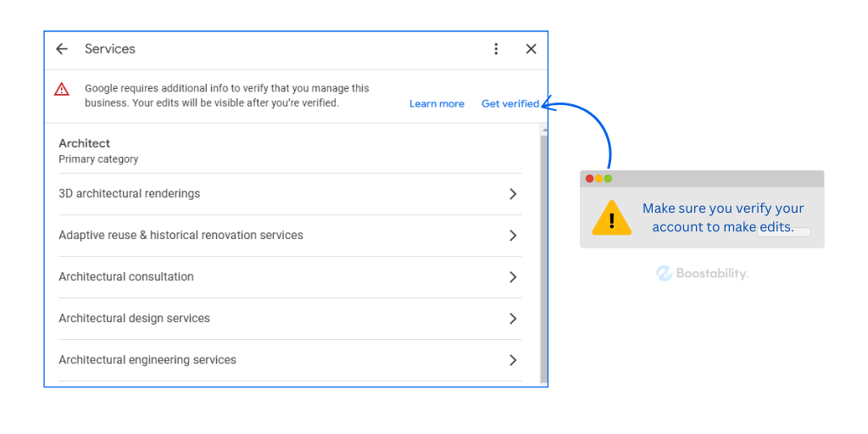Click the yellow dot in callout window
The height and width of the screenshot is (434, 868).
tap(598, 179)
